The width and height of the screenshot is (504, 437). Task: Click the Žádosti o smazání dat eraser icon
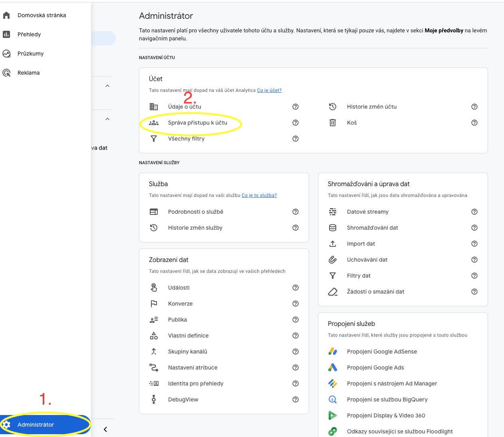[333, 292]
